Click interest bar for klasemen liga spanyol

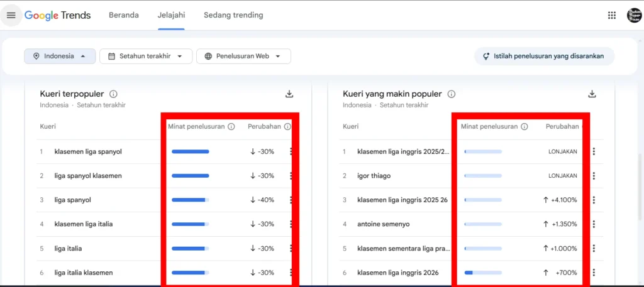(190, 152)
